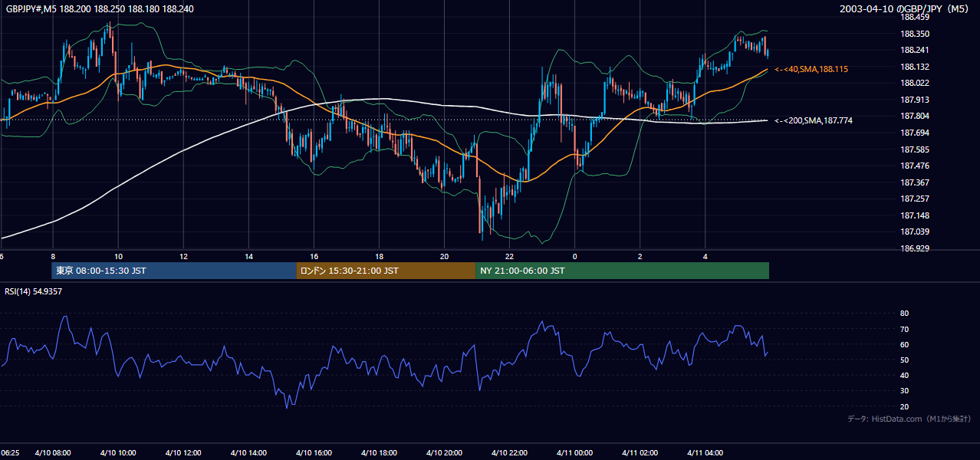Click RSI scale value 20
Screen dimensions: 980x460
pyautogui.click(x=904, y=406)
